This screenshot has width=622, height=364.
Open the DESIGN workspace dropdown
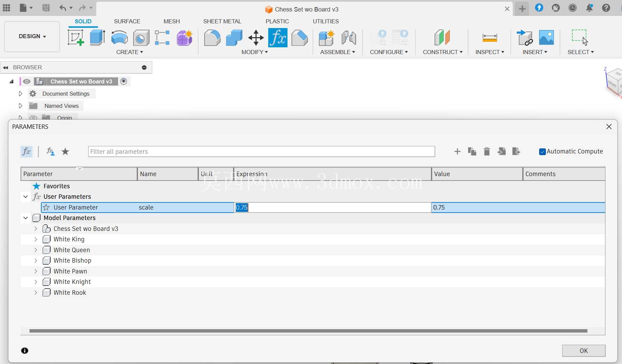click(32, 36)
